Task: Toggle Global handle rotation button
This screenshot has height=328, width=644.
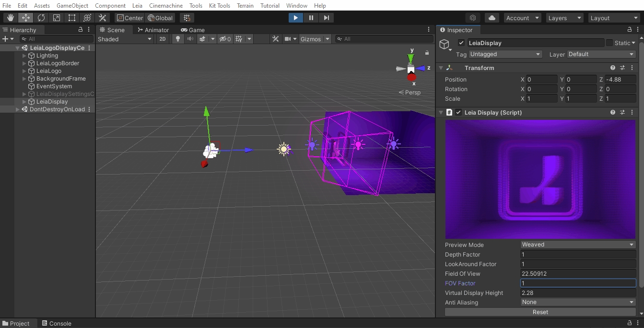Action: 160,18
